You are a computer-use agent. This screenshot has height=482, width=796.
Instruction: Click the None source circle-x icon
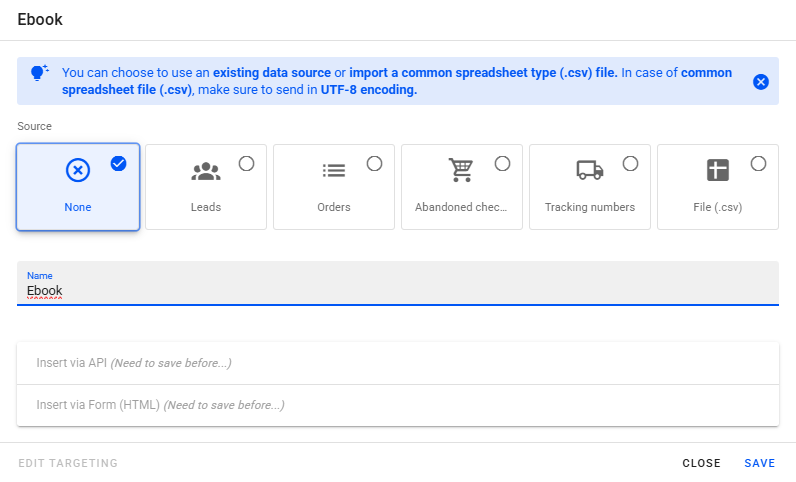tap(78, 171)
